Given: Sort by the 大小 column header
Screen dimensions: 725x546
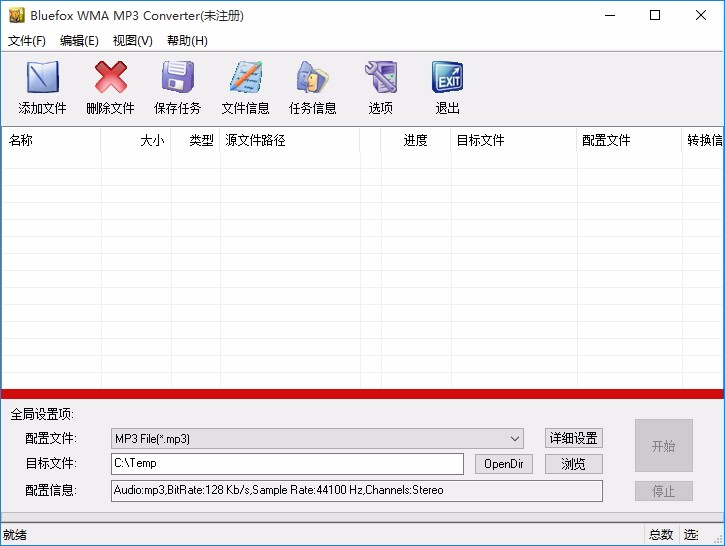Looking at the screenshot, I should [135, 140].
